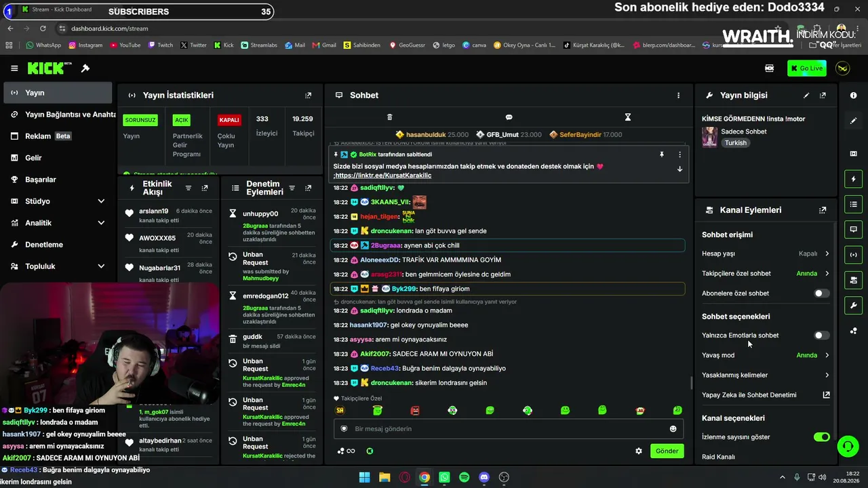This screenshot has height=488, width=868.
Task: Open Reklam Beta in the sidebar
Action: (58, 136)
